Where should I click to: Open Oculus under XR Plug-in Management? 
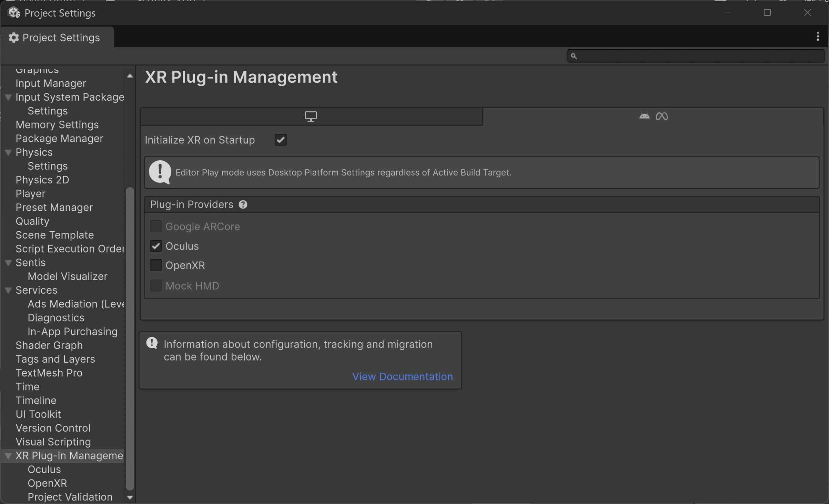[44, 470]
